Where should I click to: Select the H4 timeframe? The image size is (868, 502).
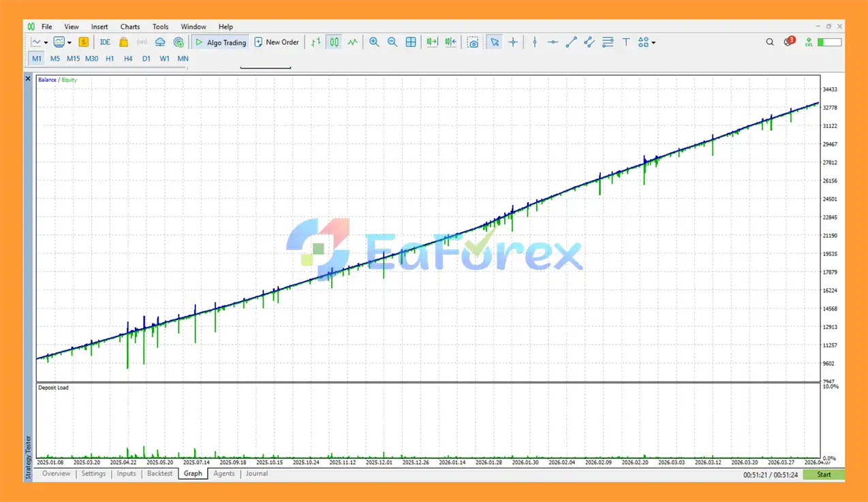pos(128,59)
